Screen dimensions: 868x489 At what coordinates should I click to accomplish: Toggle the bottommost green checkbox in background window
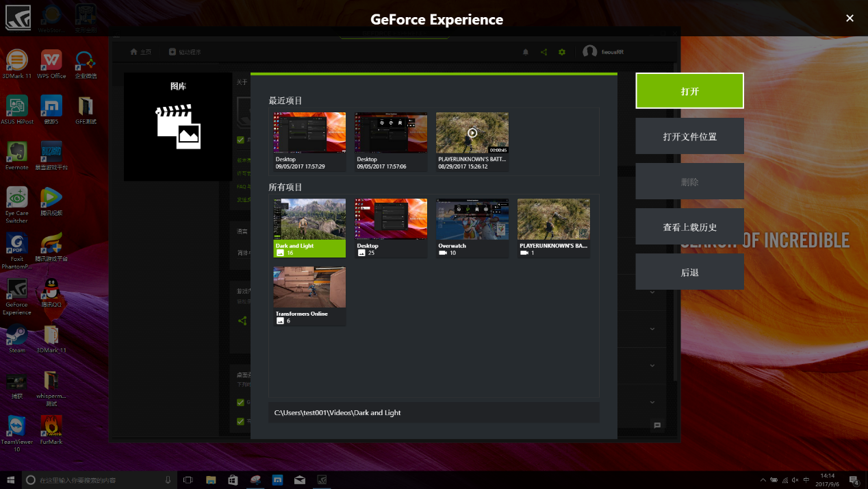[240, 421]
